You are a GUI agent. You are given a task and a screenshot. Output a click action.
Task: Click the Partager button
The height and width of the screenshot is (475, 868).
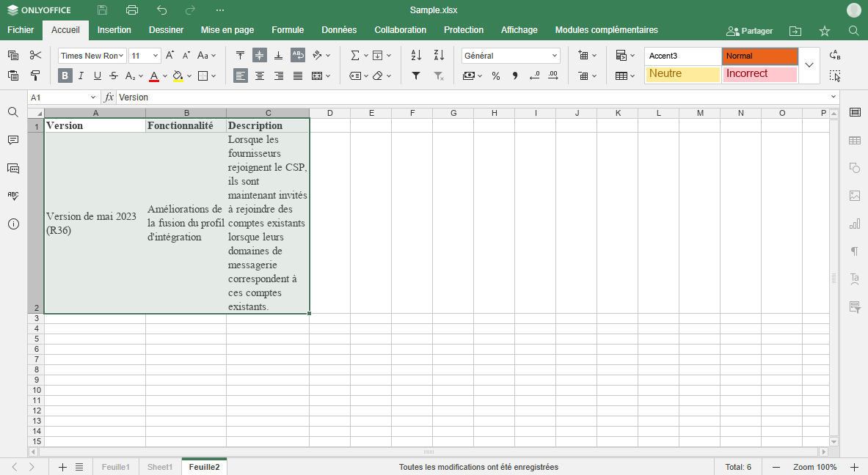pos(749,30)
